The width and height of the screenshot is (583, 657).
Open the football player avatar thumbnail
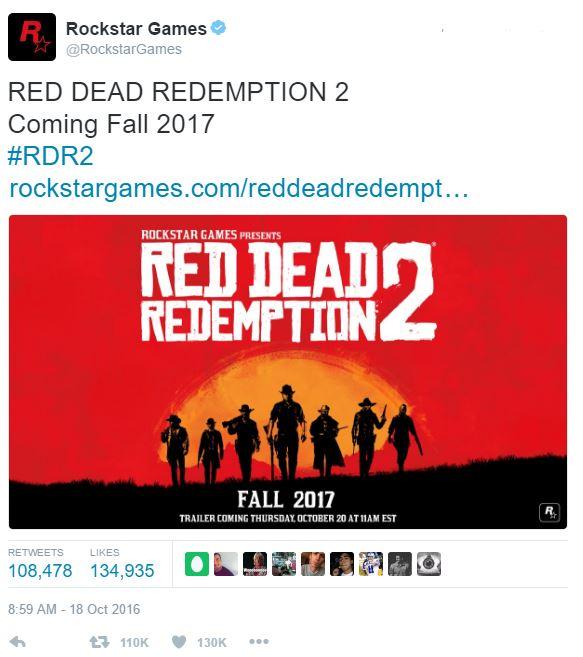371,564
